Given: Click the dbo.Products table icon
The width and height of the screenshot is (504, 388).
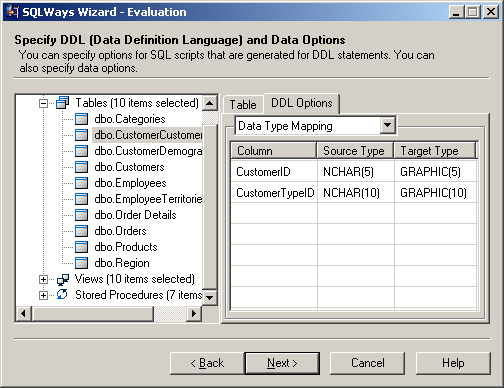Looking at the screenshot, I should pos(81,247).
